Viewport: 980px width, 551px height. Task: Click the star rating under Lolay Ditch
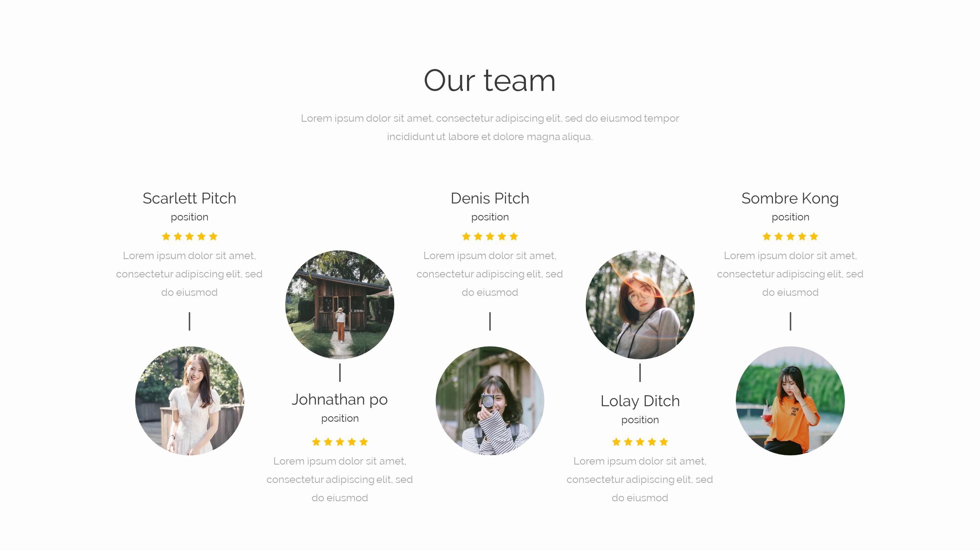tap(640, 442)
